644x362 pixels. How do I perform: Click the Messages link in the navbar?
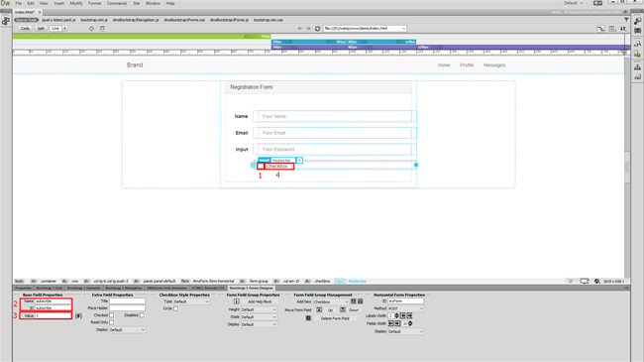coord(494,65)
